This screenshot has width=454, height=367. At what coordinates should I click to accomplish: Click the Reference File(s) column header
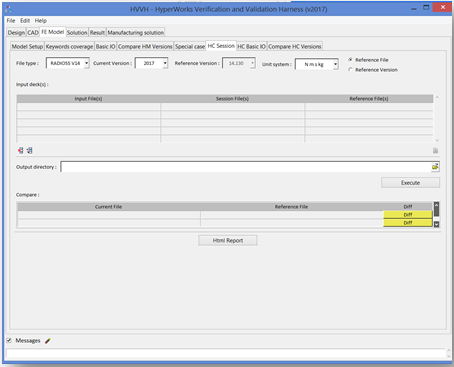coord(369,99)
